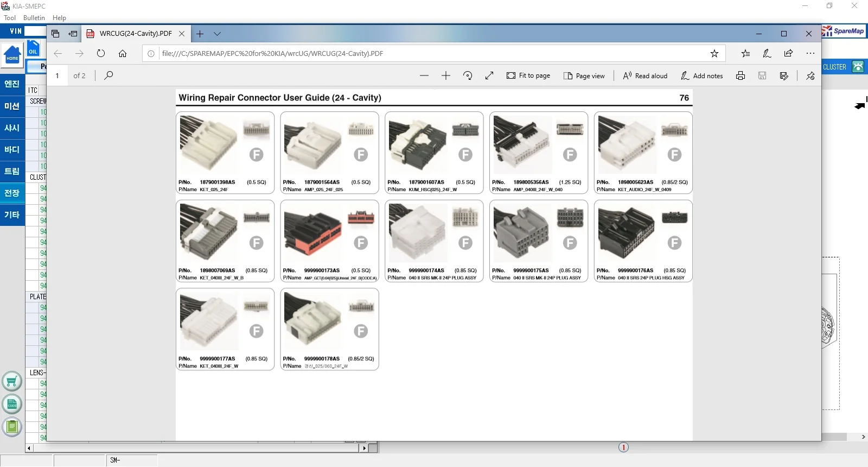Select the 기타 category tab
868x467 pixels.
click(12, 214)
